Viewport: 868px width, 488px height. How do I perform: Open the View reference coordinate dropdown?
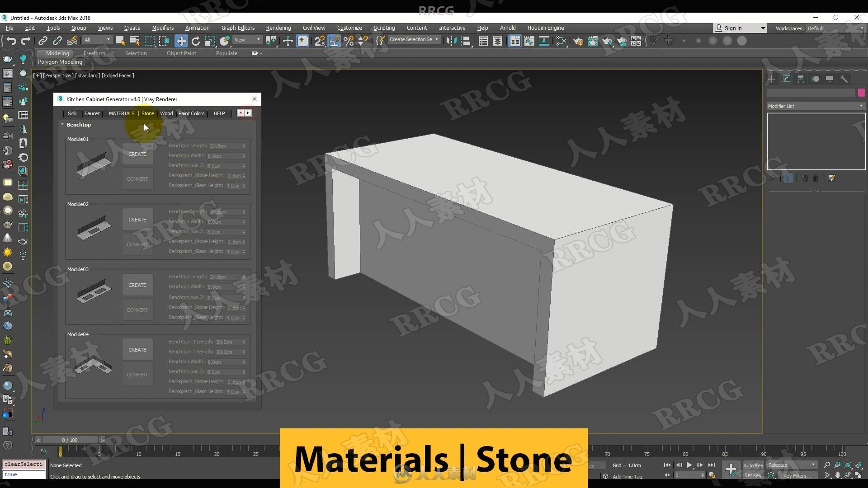(x=247, y=40)
